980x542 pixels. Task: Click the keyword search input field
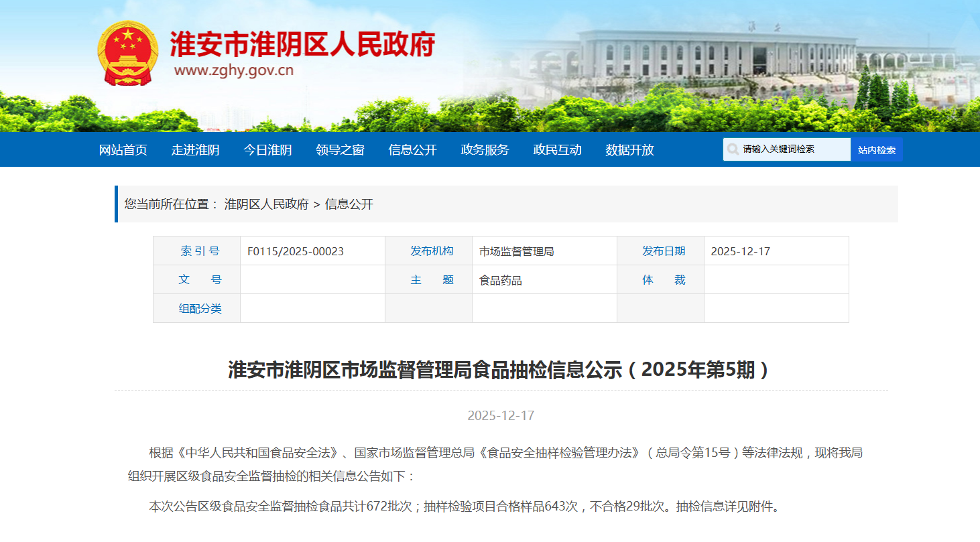click(x=793, y=149)
